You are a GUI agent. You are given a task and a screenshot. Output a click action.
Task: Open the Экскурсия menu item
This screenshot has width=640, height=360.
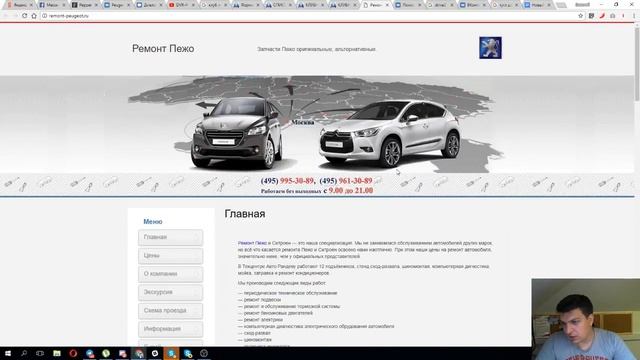(171, 293)
